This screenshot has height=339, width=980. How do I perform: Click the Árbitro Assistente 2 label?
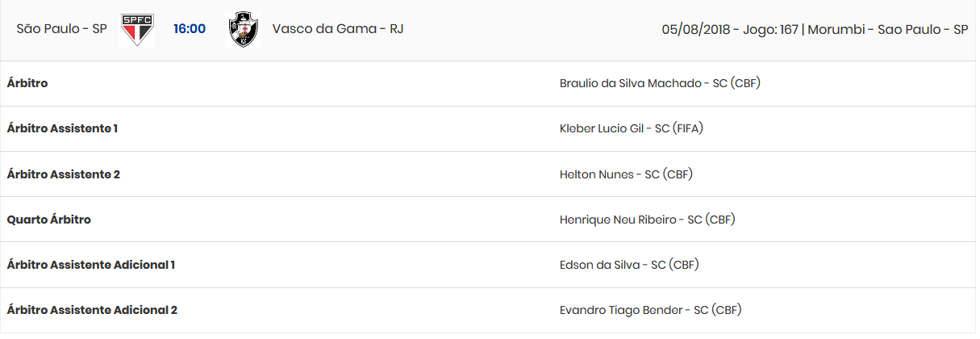click(63, 174)
